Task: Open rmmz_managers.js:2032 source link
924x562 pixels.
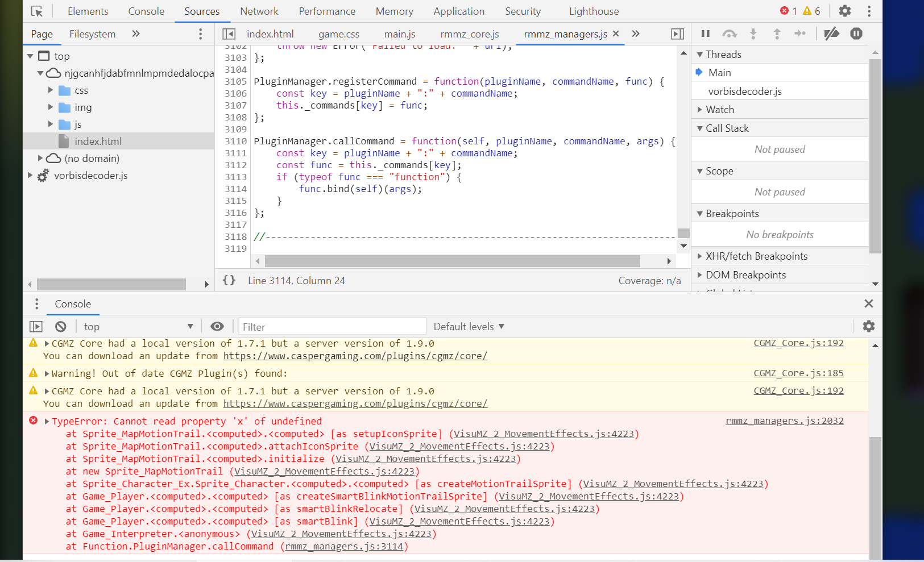Action: [x=785, y=421]
